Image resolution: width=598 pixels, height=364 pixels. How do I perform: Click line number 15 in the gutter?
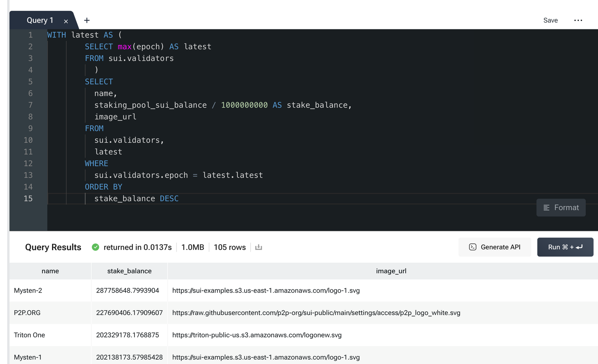[x=28, y=198]
